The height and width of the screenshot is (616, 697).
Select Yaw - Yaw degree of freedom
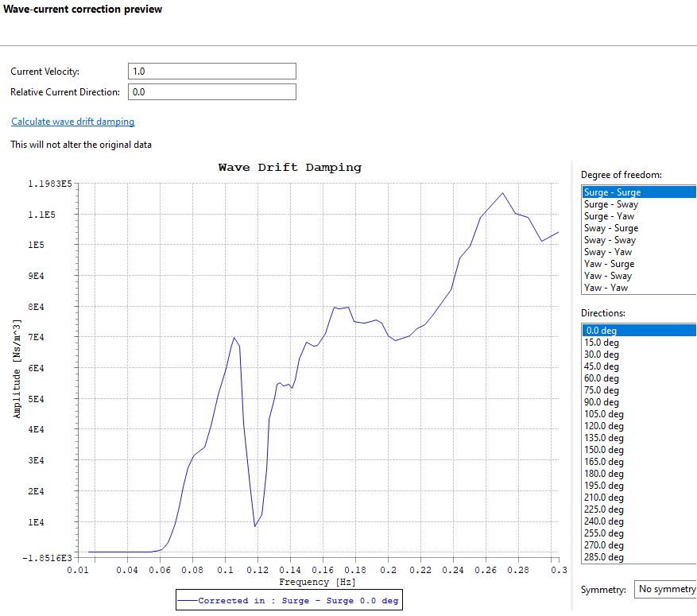point(606,288)
